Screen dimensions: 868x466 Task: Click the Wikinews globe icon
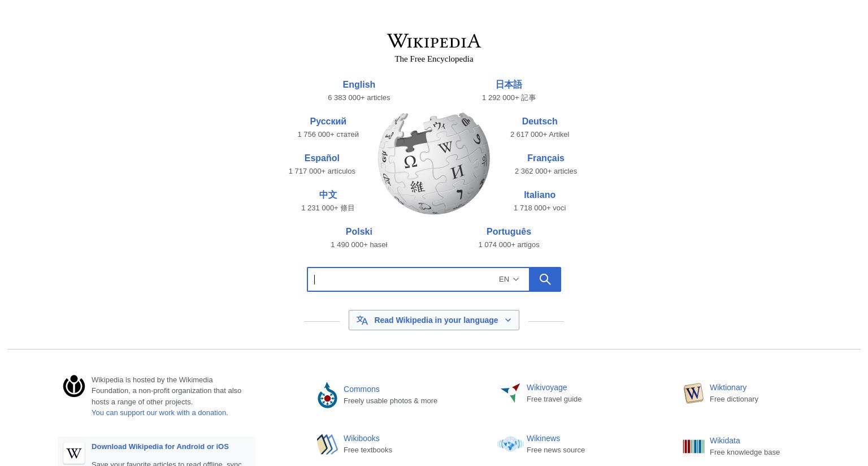(x=510, y=444)
